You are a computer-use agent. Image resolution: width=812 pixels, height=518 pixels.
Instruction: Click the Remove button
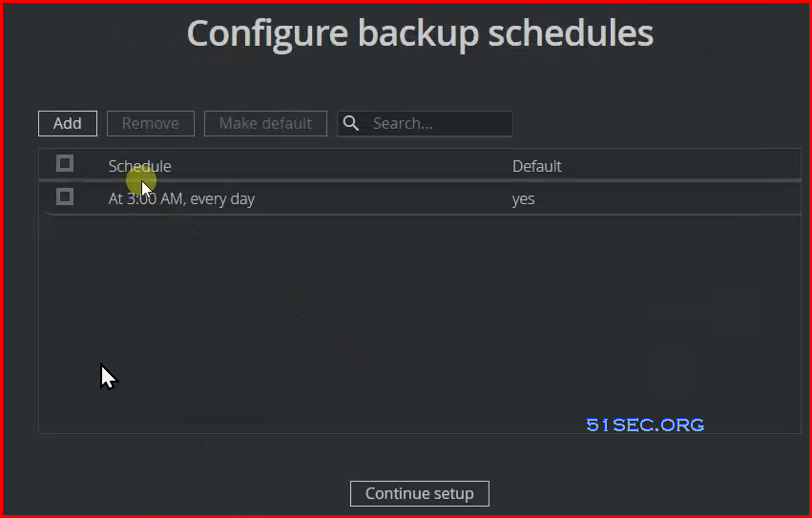[150, 123]
